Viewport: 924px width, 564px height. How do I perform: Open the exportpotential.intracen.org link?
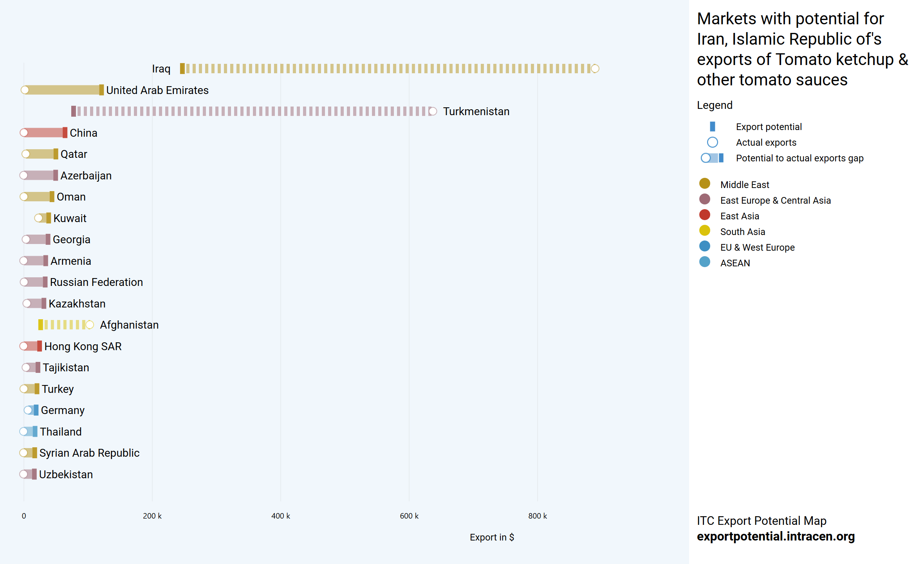tap(775, 536)
